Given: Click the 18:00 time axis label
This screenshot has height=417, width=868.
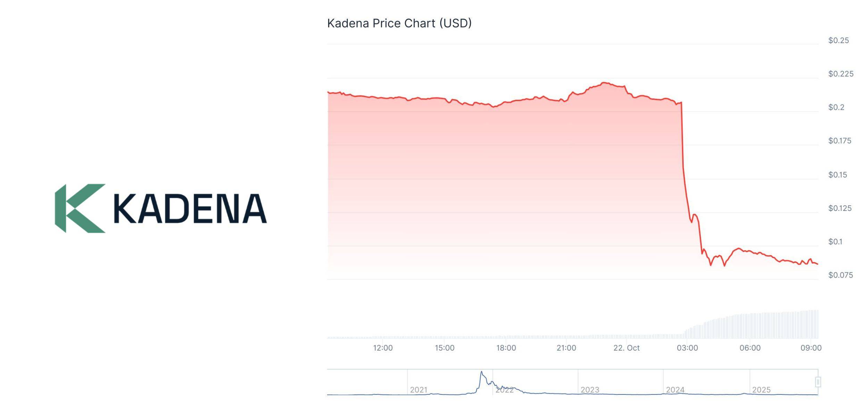Looking at the screenshot, I should point(506,348).
